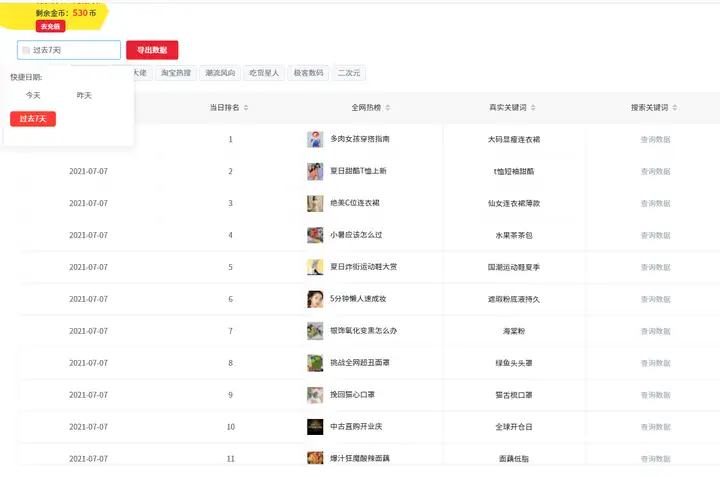This screenshot has width=720, height=477.
Task: Click 查询数据 for 猫爪棉口罩 row
Action: 655,395
